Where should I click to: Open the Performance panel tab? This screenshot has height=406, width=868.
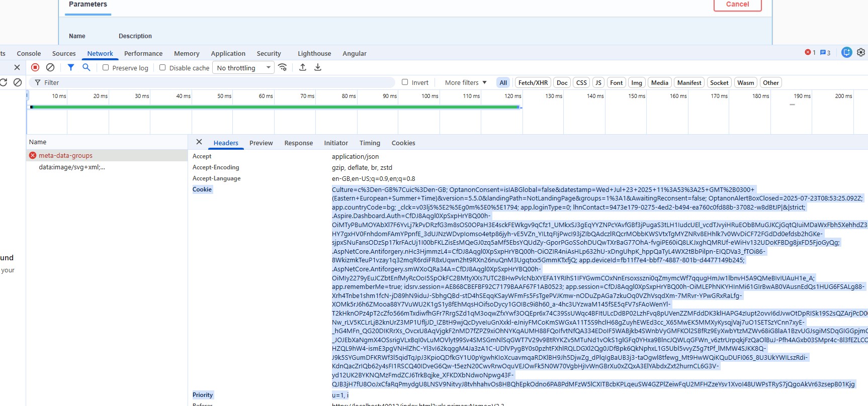click(x=143, y=53)
